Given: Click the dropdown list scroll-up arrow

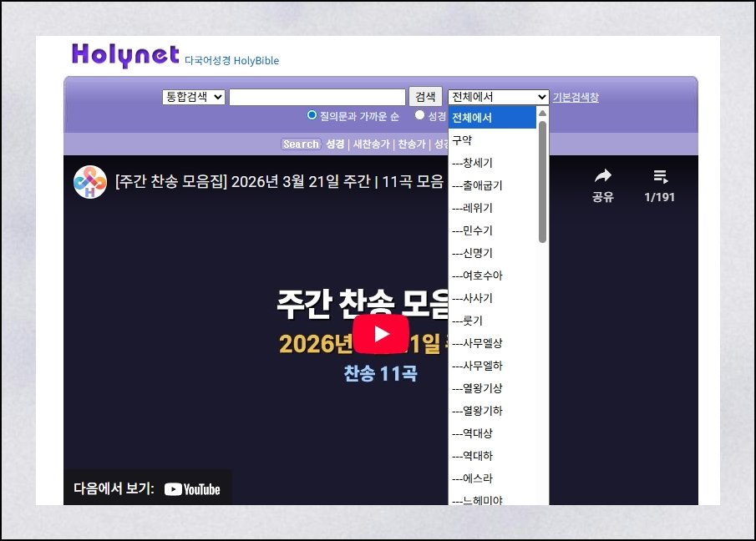Looking at the screenshot, I should coord(542,114).
